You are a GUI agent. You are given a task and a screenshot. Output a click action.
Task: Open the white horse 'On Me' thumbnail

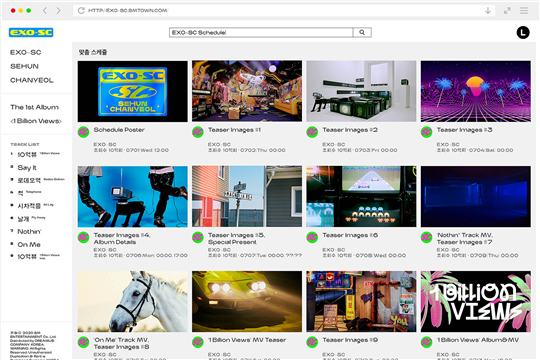coord(133,301)
